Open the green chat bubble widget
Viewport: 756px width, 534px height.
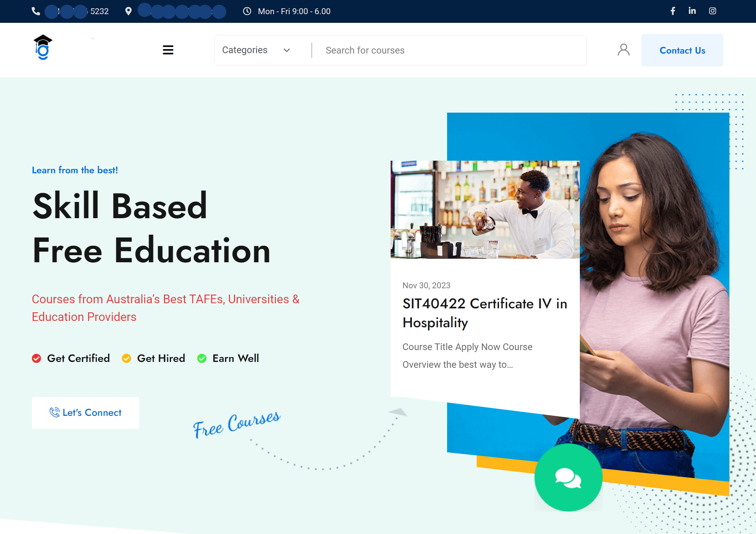[568, 478]
